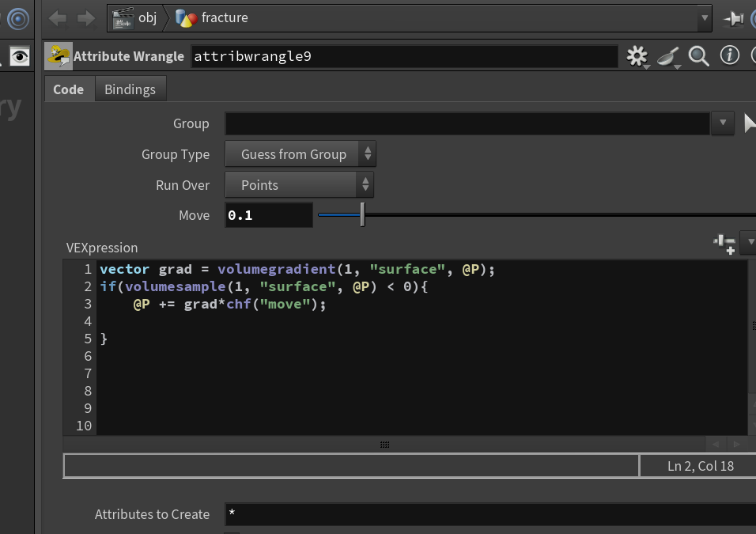Open the gear settings menu icon

(637, 56)
